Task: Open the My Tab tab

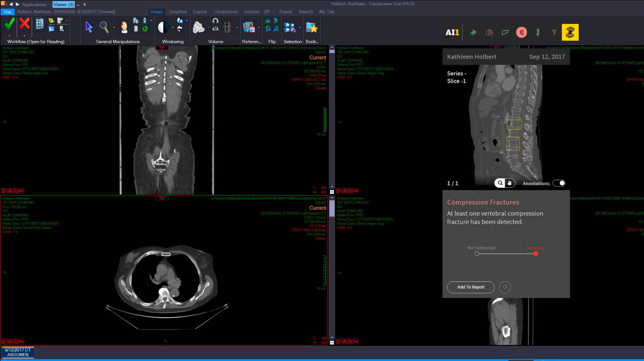Action: 327,12
